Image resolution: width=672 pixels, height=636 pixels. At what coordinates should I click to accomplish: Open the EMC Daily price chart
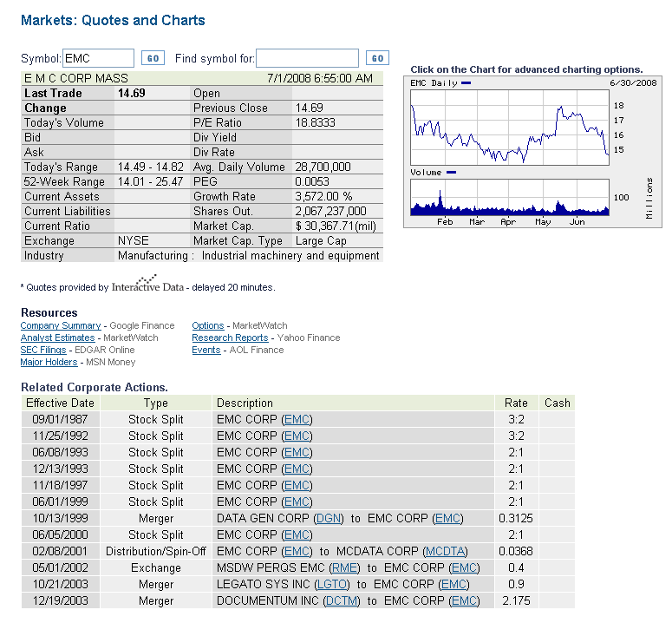coord(532,152)
